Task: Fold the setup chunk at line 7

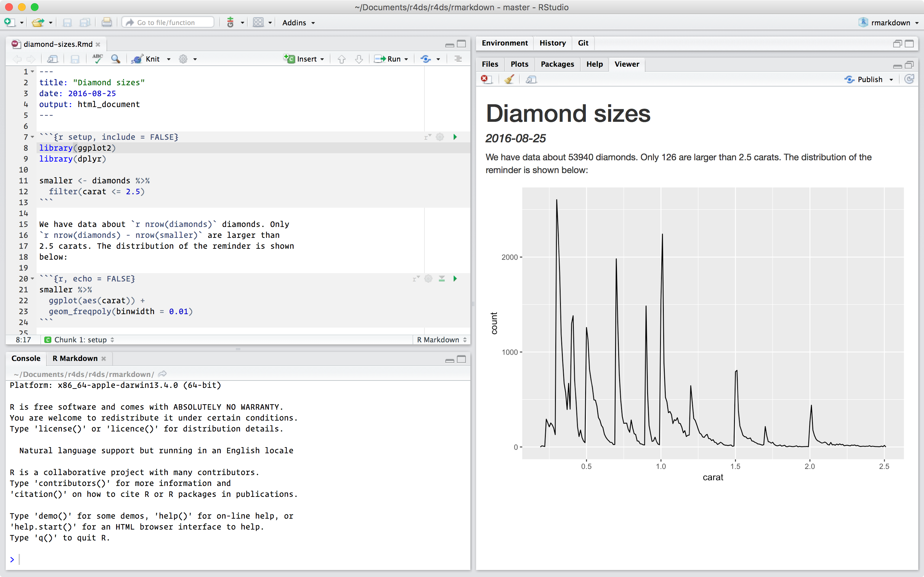Action: point(32,137)
